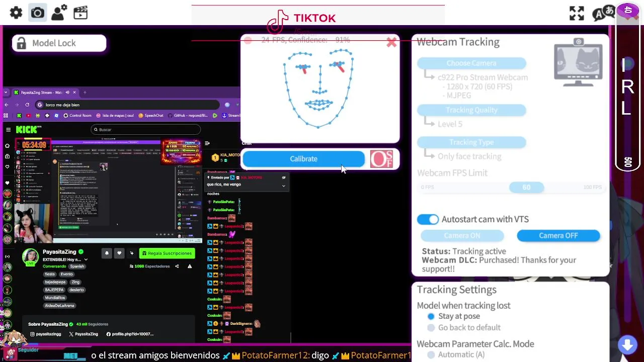644x362 pixels.
Task: Click the blue scroll-down arrow icon
Action: click(627, 345)
